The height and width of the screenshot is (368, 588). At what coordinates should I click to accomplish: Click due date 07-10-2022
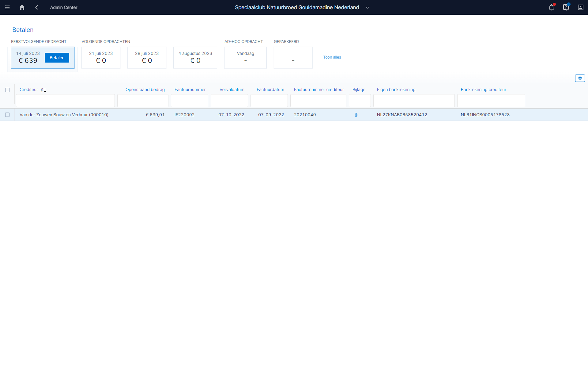point(231,115)
